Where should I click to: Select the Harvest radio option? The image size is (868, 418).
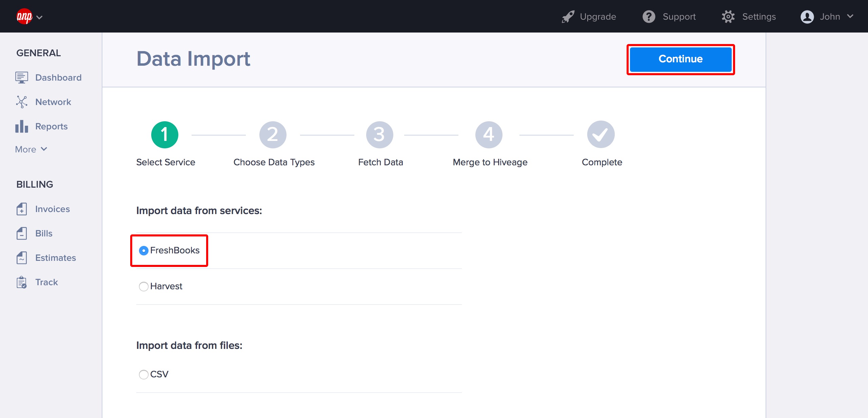point(144,287)
